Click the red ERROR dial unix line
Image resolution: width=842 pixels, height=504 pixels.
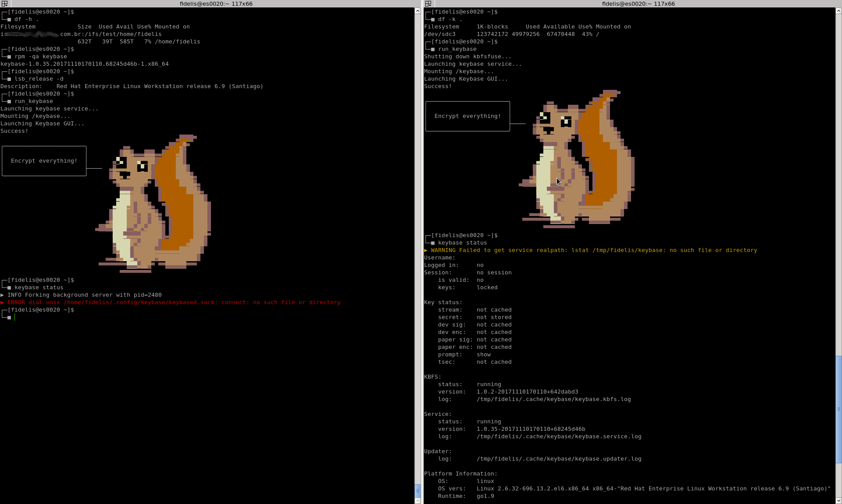pos(171,302)
